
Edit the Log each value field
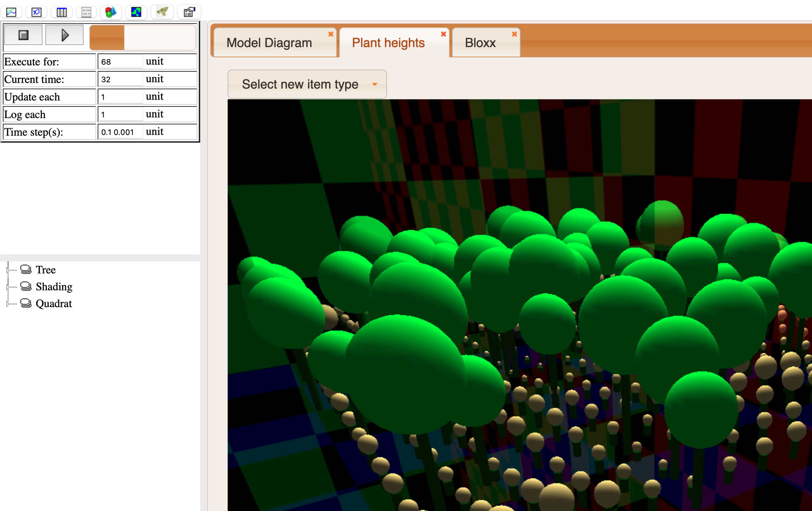120,115
